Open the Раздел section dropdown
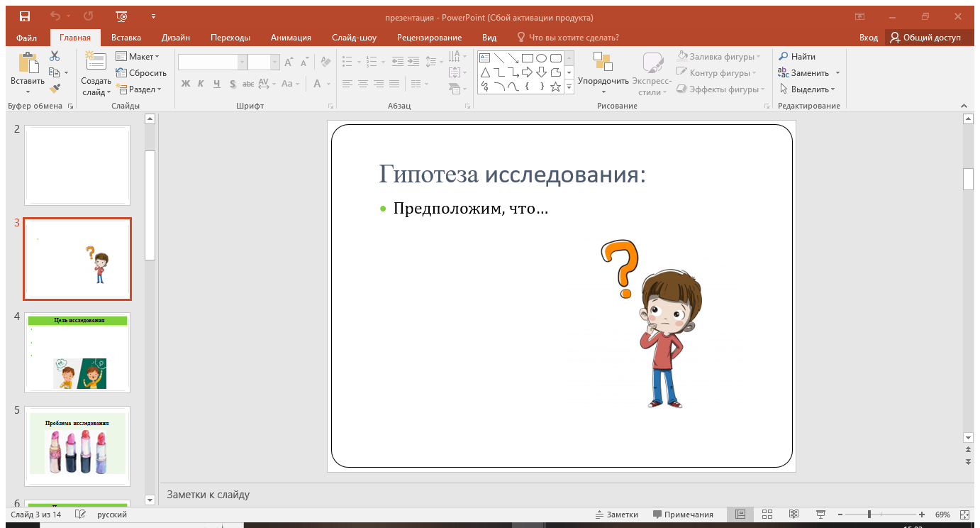The width and height of the screenshot is (980, 528). [x=139, y=89]
